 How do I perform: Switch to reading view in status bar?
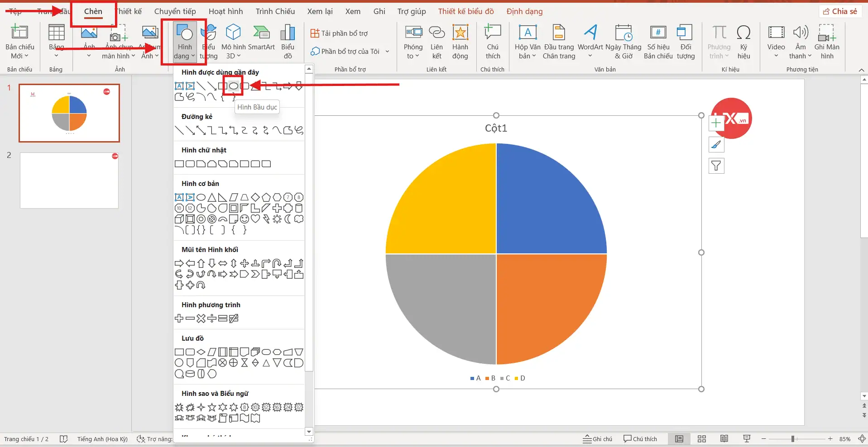[x=724, y=439]
